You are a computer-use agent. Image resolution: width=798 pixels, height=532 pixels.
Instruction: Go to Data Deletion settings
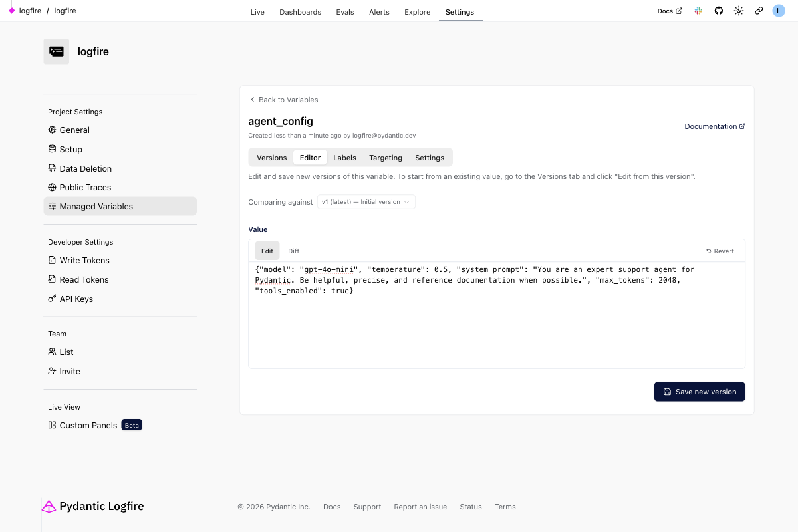tap(85, 169)
